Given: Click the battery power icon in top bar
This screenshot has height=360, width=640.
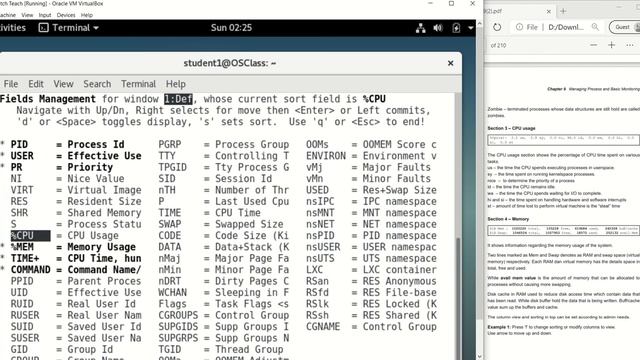Looking at the screenshot, I should [456, 28].
